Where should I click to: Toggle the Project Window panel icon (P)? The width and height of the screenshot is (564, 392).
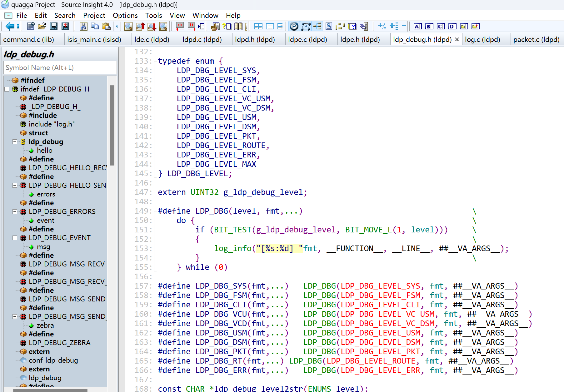click(x=294, y=26)
